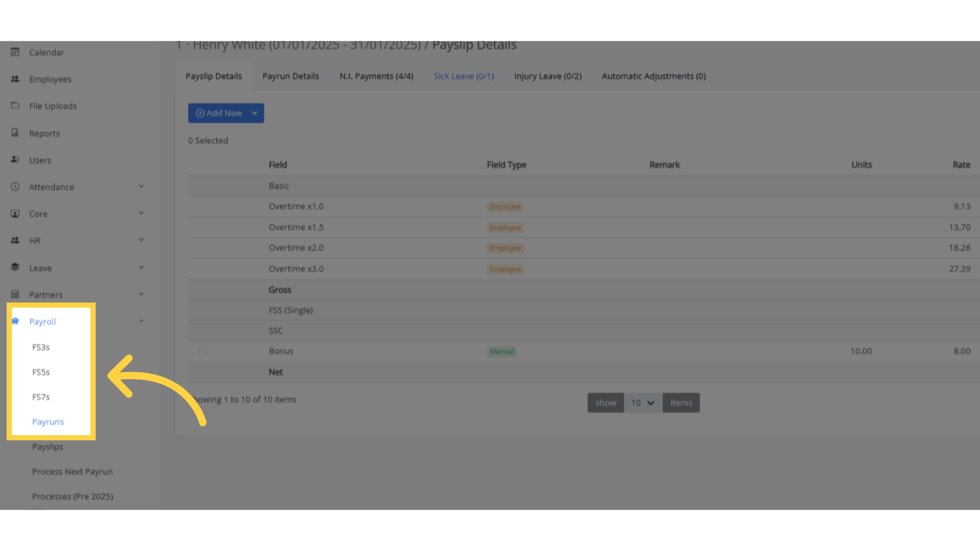
Task: Click the Users icon in sidebar
Action: pyautogui.click(x=15, y=160)
